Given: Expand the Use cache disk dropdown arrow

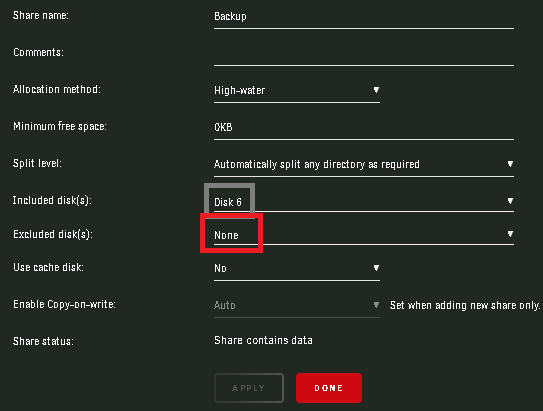Looking at the screenshot, I should point(376,268).
